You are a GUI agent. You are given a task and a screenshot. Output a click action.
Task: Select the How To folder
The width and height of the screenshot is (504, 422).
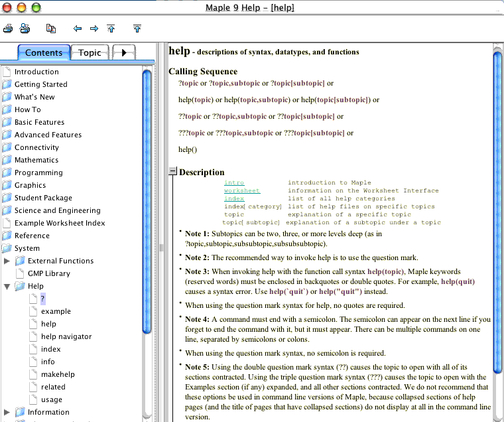coord(28,109)
